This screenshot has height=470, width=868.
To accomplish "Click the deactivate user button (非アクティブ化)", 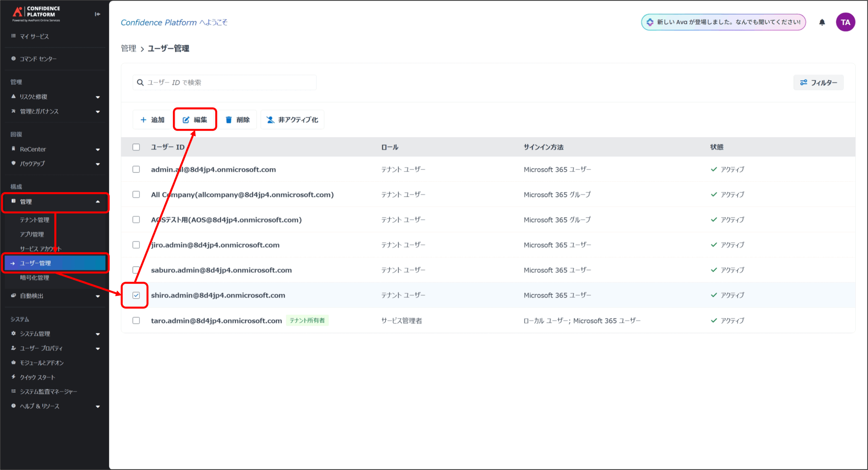I will pyautogui.click(x=292, y=120).
